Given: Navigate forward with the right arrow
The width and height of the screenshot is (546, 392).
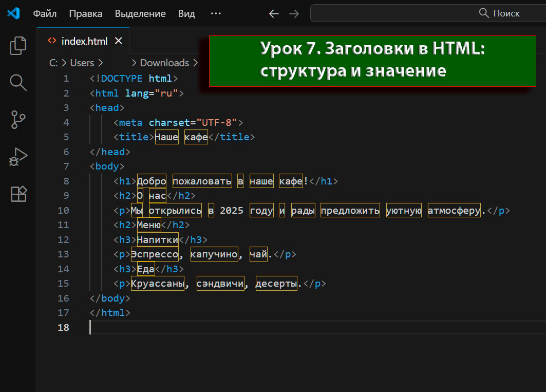Looking at the screenshot, I should (x=294, y=14).
